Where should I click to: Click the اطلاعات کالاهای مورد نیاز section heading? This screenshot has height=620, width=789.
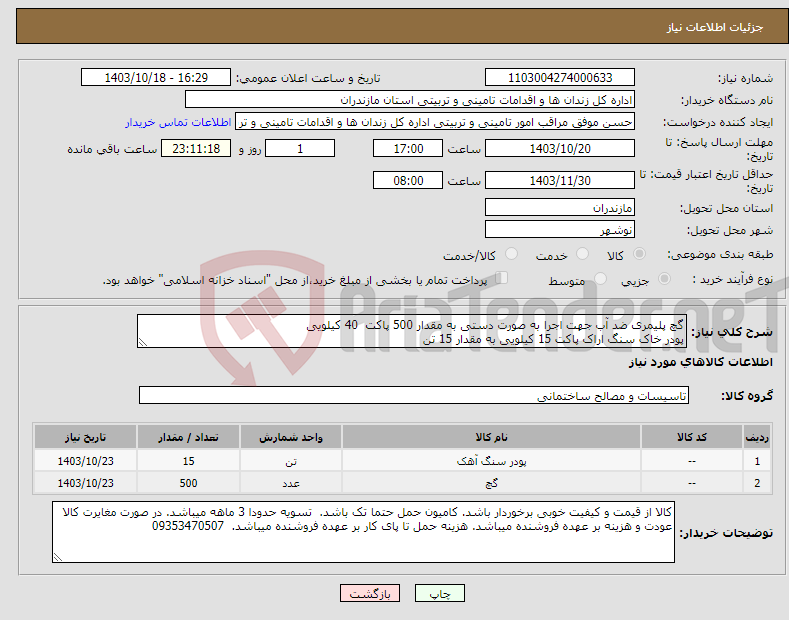700,362
